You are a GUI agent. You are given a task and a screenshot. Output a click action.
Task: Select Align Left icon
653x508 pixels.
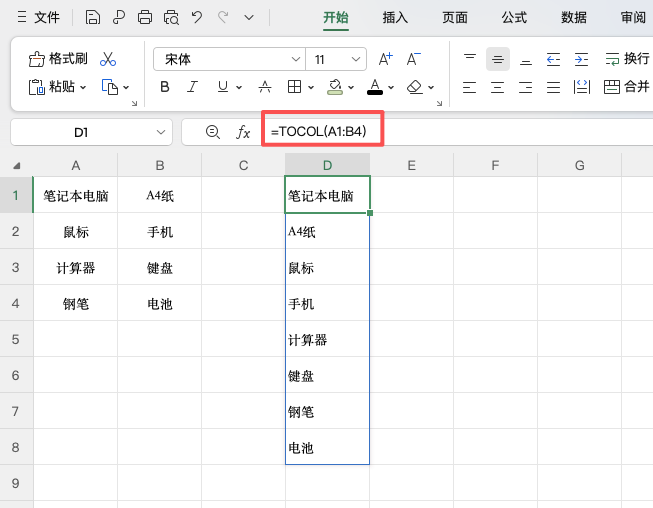469,87
